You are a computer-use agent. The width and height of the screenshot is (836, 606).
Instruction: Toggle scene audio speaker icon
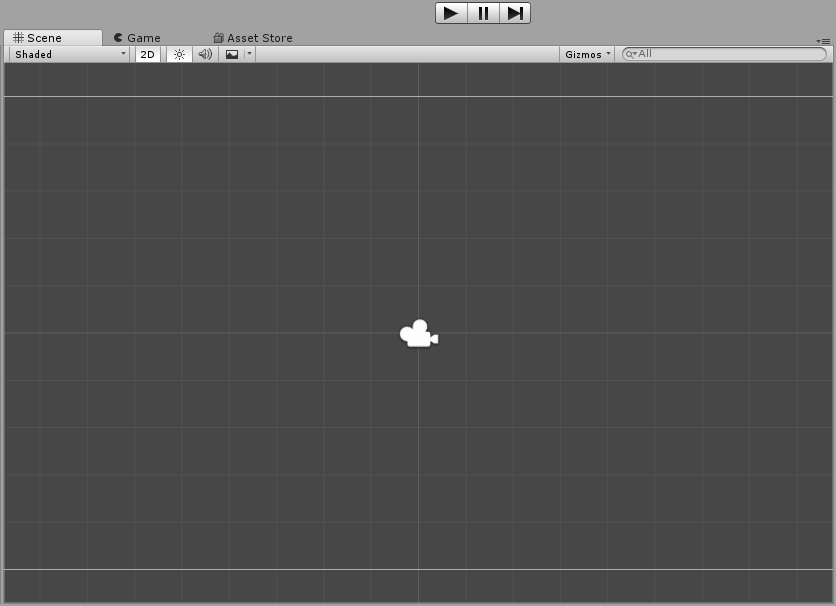(x=205, y=54)
